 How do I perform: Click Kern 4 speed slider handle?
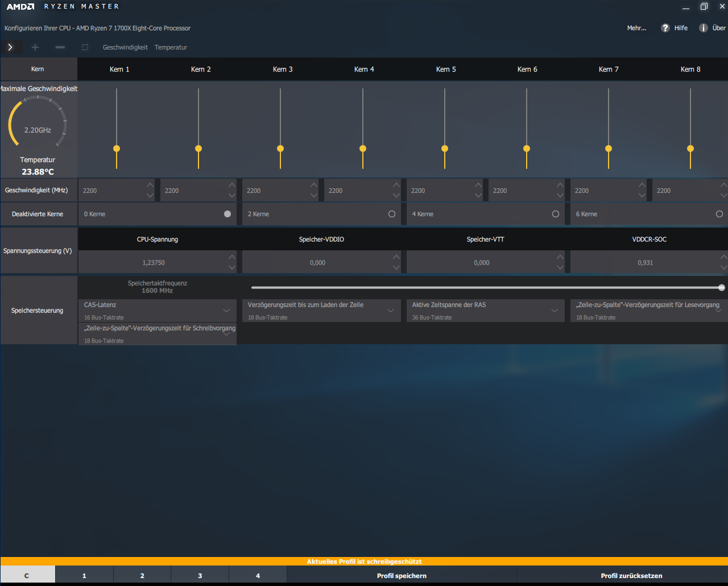coord(363,148)
